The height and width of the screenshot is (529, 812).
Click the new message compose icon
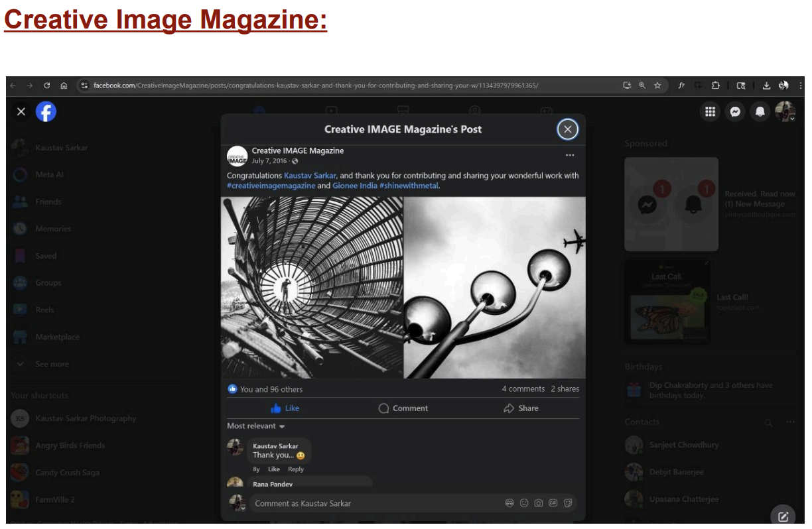pyautogui.click(x=783, y=516)
